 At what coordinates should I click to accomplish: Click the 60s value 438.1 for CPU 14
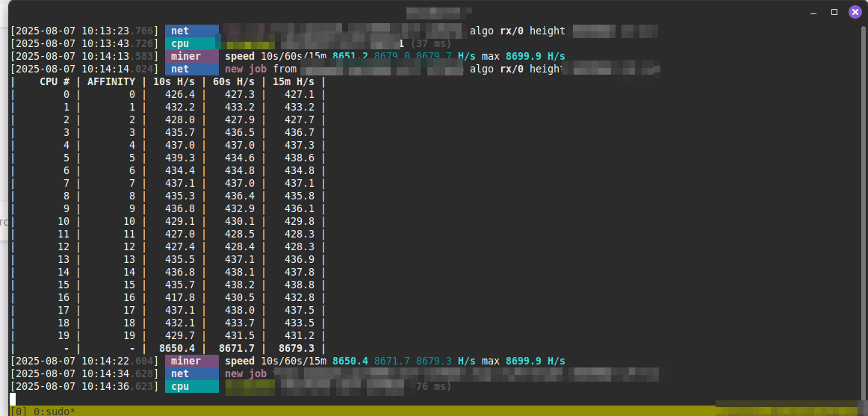click(x=240, y=272)
